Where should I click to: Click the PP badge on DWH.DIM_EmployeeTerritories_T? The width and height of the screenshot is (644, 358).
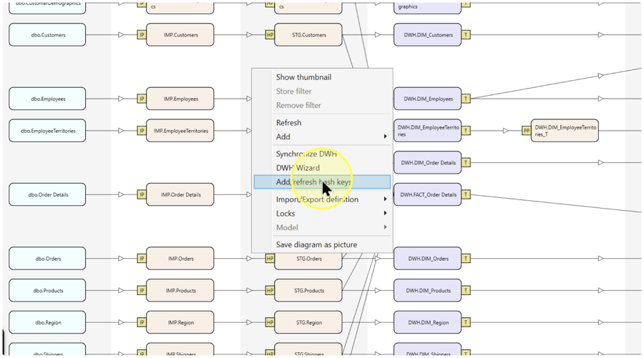tap(526, 131)
